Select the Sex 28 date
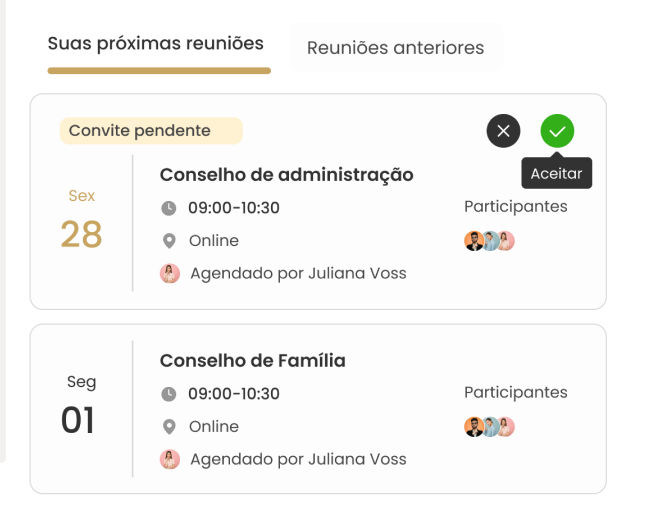 [x=81, y=222]
